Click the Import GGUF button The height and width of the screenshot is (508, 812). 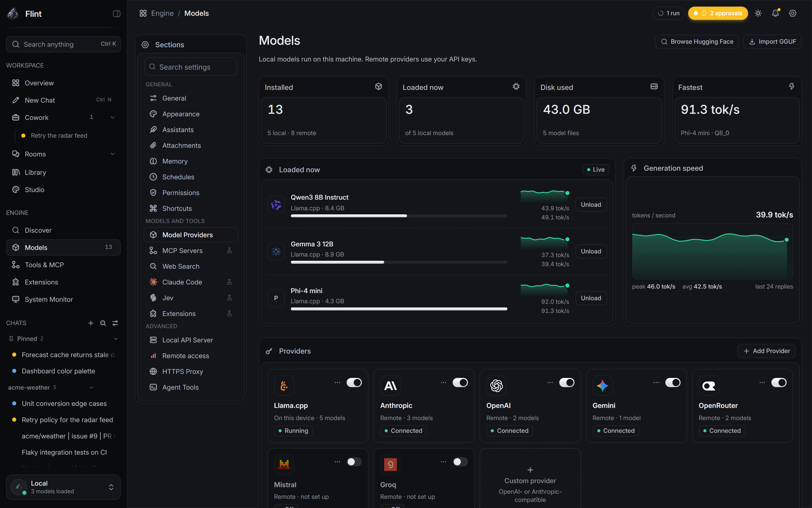pos(772,42)
